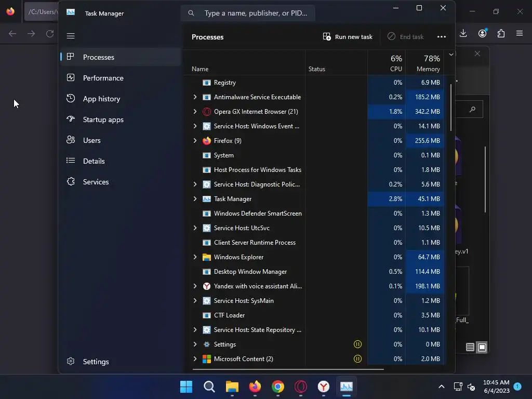Image resolution: width=532 pixels, height=399 pixels.
Task: Select the Details page
Action: coord(94,161)
